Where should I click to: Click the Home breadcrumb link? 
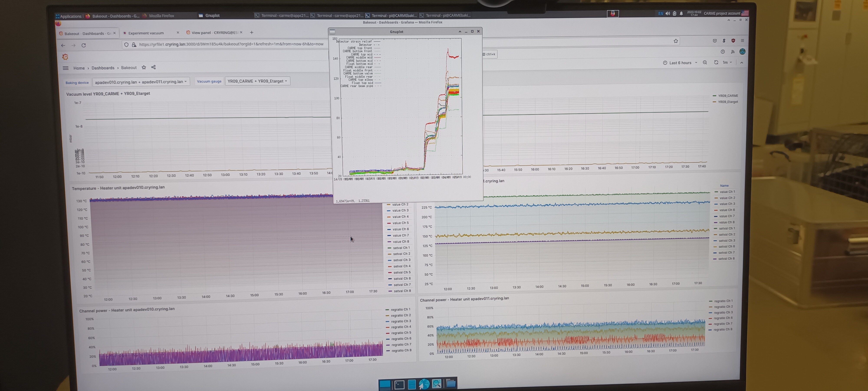click(79, 68)
